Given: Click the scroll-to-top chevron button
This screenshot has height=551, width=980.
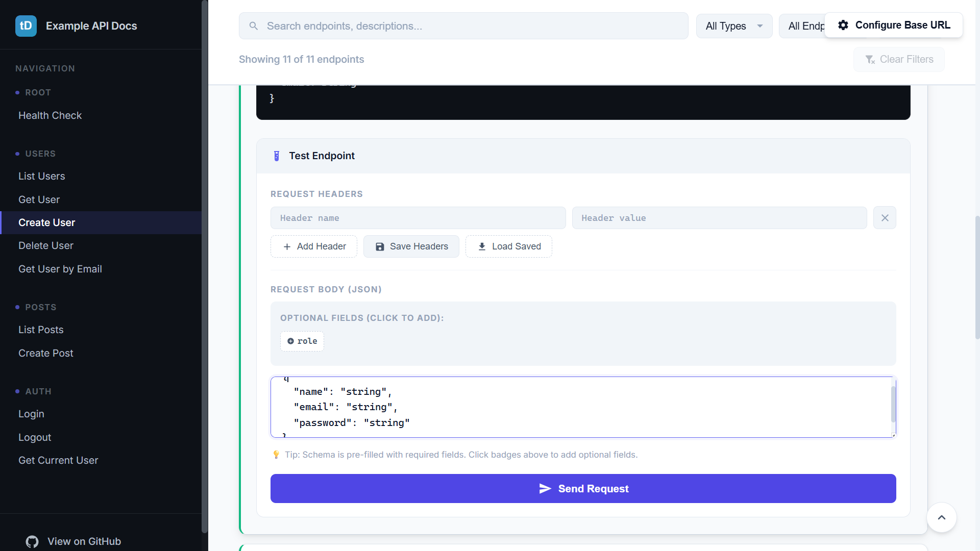Looking at the screenshot, I should point(942,517).
